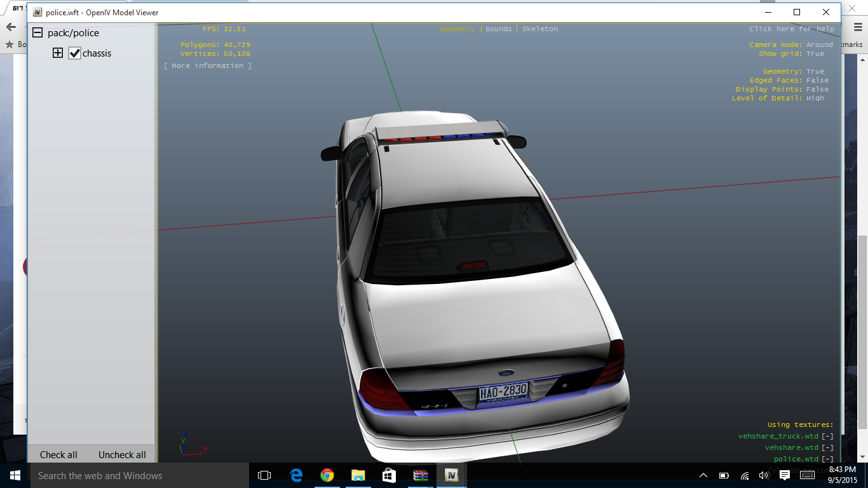Click the WinRAR icon in the taskbar
The height and width of the screenshot is (488, 868).
click(420, 475)
